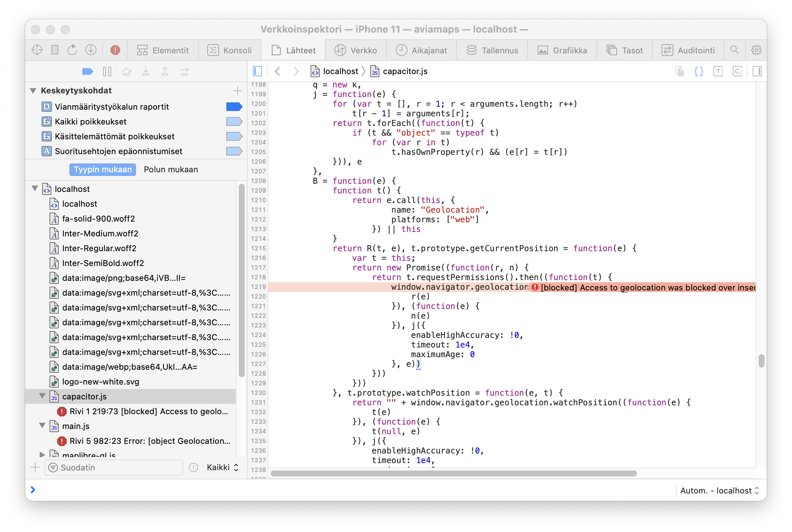Toggle type information T icon
The width and height of the screenshot is (792, 532).
[x=718, y=71]
